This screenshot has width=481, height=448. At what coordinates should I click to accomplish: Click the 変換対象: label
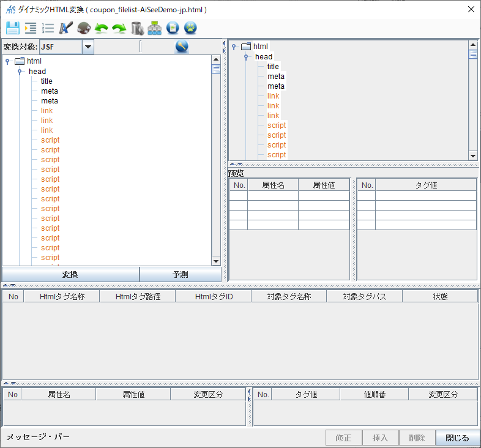[x=20, y=47]
